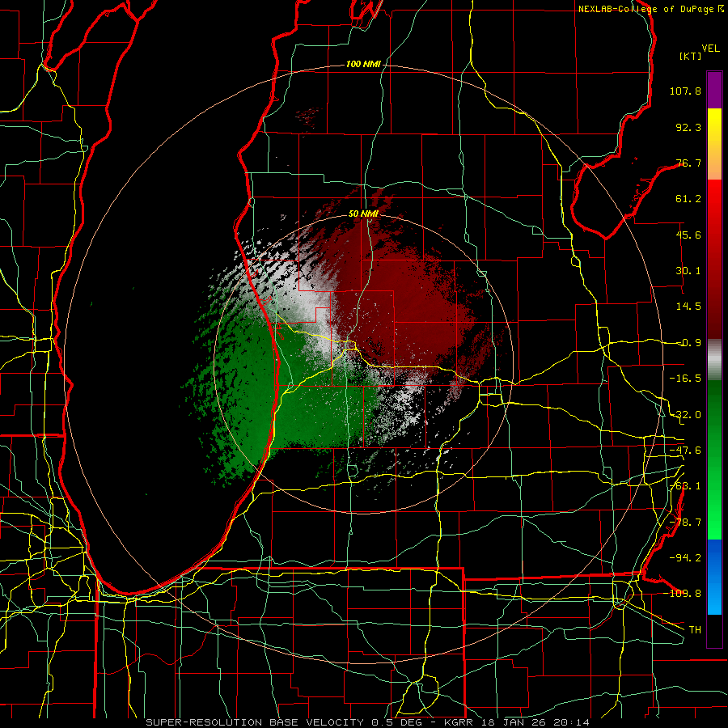Image resolution: width=728 pixels, height=728 pixels.
Task: Click the [KT] units label
Action: [x=691, y=56]
